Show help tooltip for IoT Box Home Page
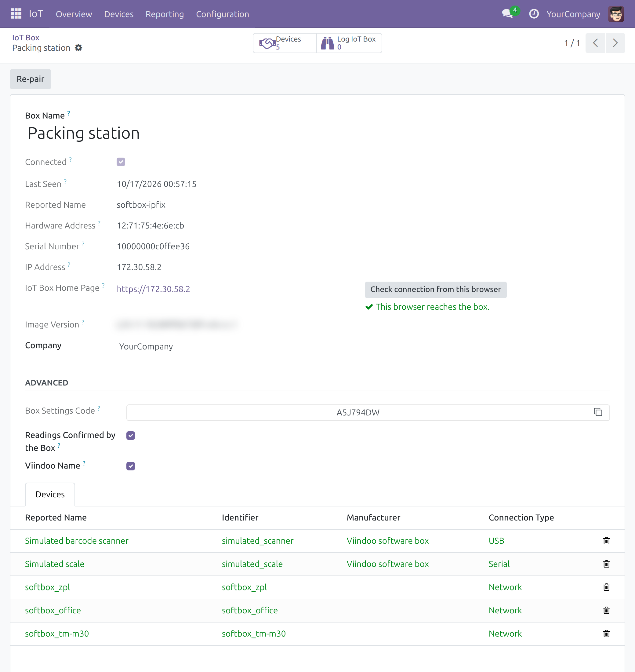Screen dimensions: 635x672 [103, 286]
